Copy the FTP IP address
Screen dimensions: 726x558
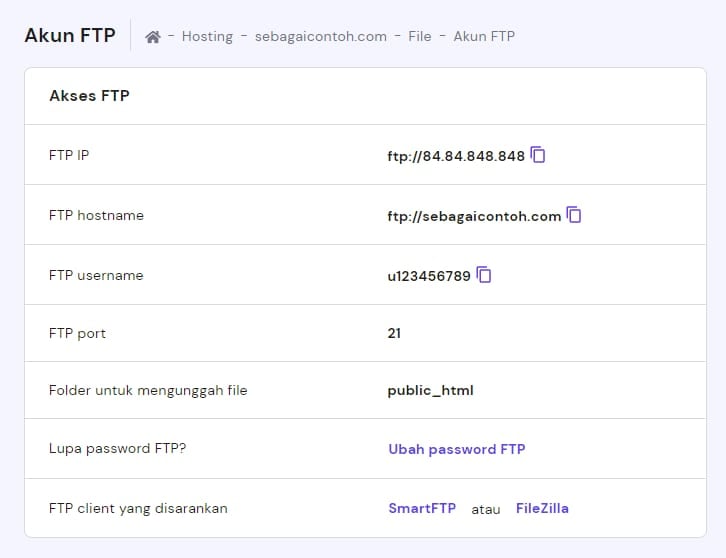pyautogui.click(x=538, y=155)
